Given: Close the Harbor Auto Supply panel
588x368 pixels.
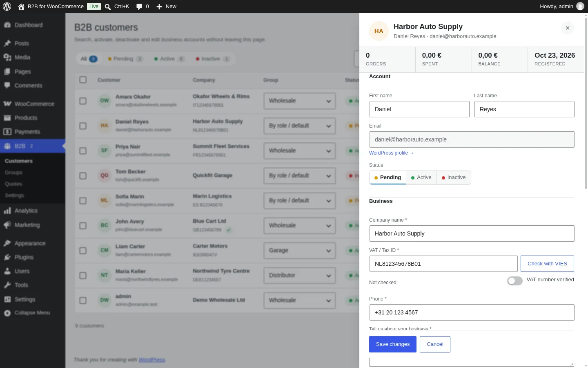Looking at the screenshot, I should tap(568, 28).
